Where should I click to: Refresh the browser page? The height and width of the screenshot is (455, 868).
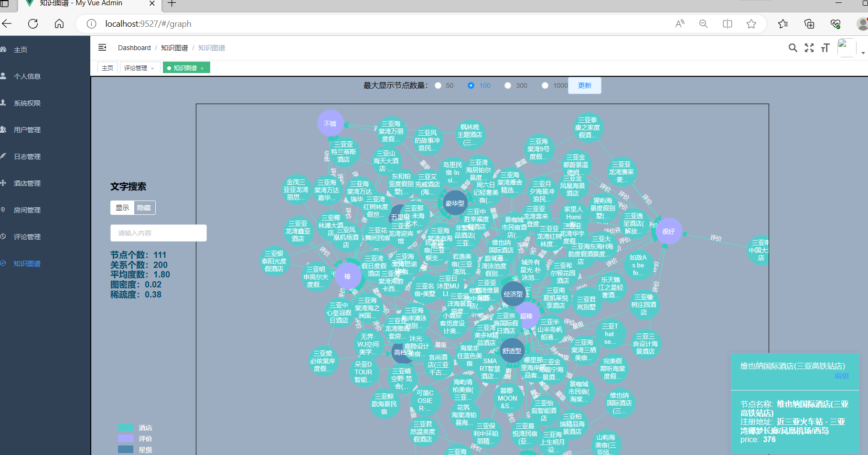[x=33, y=24]
